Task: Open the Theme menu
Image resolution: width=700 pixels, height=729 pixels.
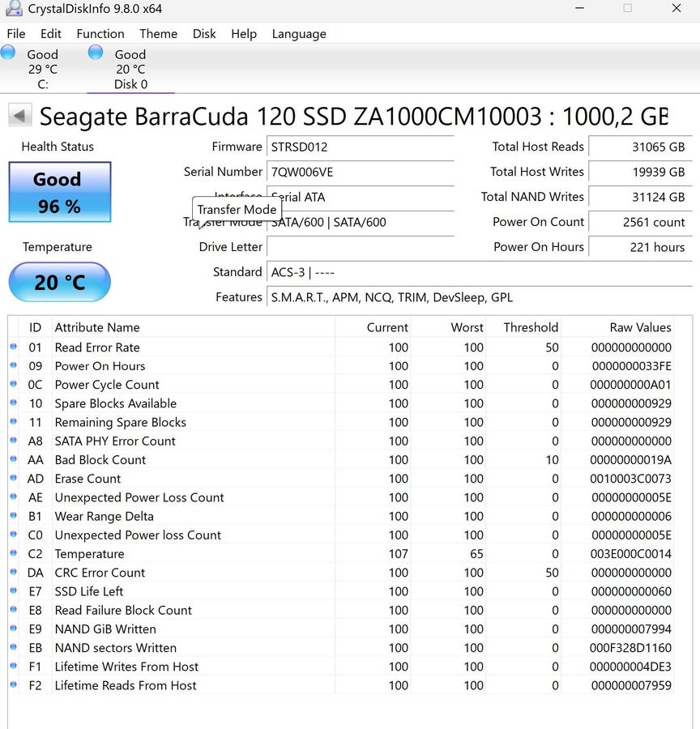Action: 159,34
